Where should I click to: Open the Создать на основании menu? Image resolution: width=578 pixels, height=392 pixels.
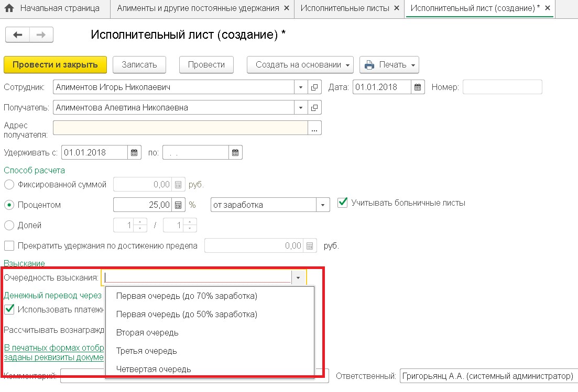coord(300,65)
